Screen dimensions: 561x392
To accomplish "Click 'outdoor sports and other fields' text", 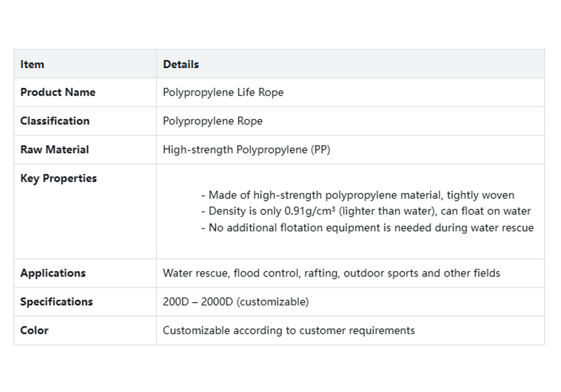I will tap(421, 273).
